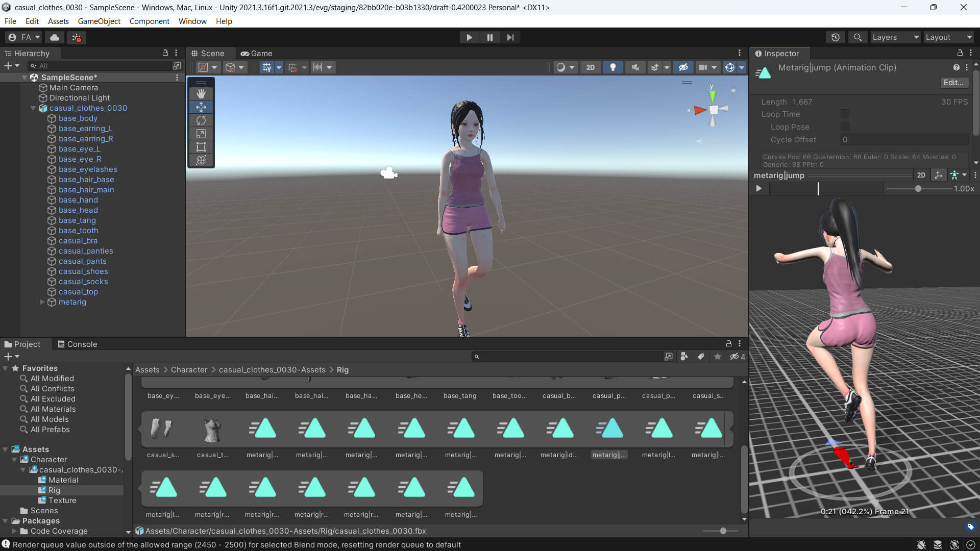Switch to the Game tab
The height and width of the screenshot is (551, 980).
pyautogui.click(x=257, y=53)
